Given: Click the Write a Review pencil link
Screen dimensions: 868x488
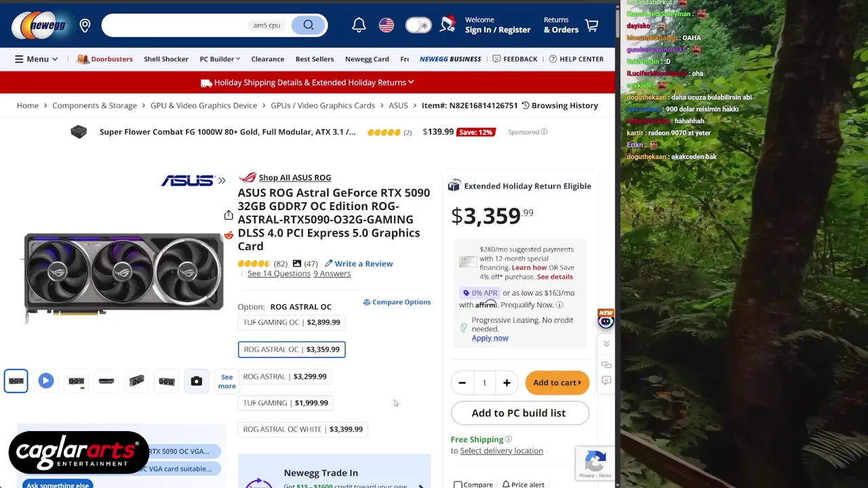Looking at the screenshot, I should point(358,264).
